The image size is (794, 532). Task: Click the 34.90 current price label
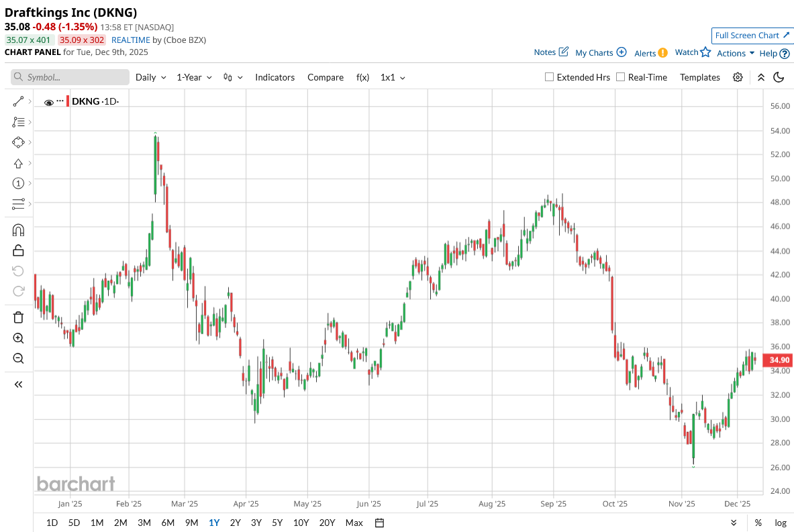pyautogui.click(x=777, y=360)
